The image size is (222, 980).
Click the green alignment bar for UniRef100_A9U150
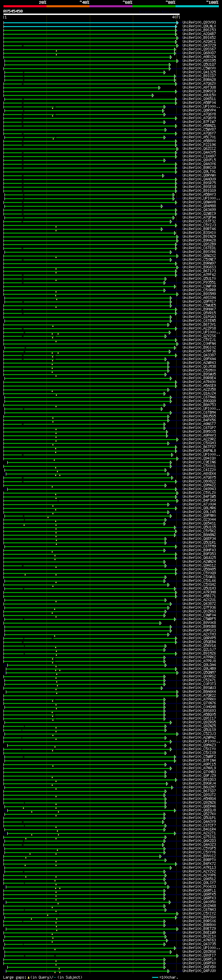[x=78, y=95]
